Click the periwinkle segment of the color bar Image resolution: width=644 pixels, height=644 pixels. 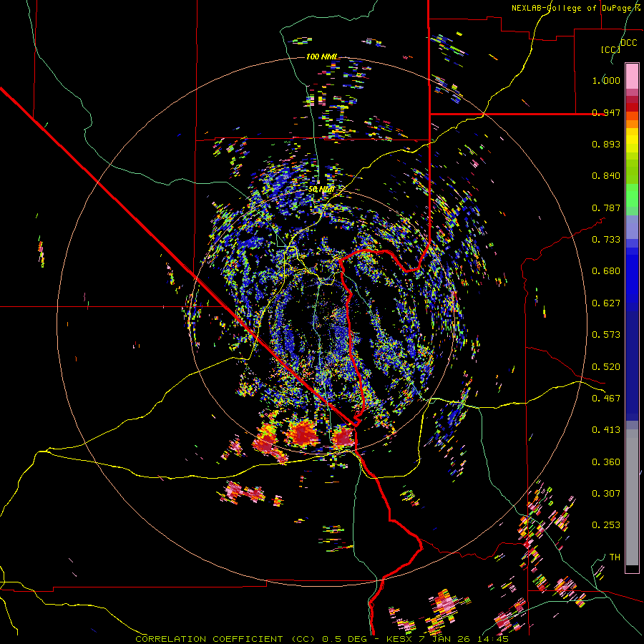click(x=632, y=228)
